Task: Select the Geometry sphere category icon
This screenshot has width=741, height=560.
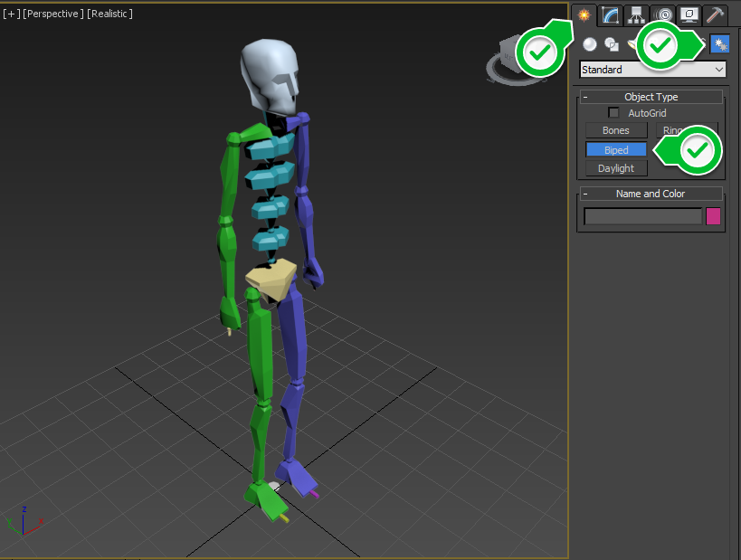Action: [x=590, y=44]
